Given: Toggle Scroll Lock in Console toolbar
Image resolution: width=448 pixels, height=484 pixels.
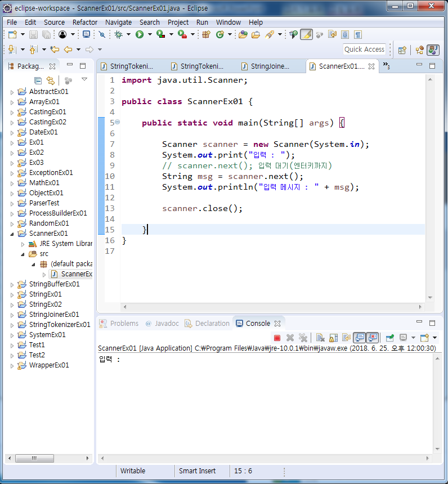Looking at the screenshot, I should pos(333,338).
